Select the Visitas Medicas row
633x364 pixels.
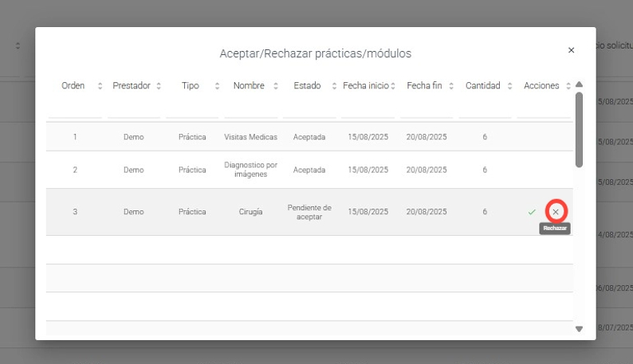coord(250,137)
